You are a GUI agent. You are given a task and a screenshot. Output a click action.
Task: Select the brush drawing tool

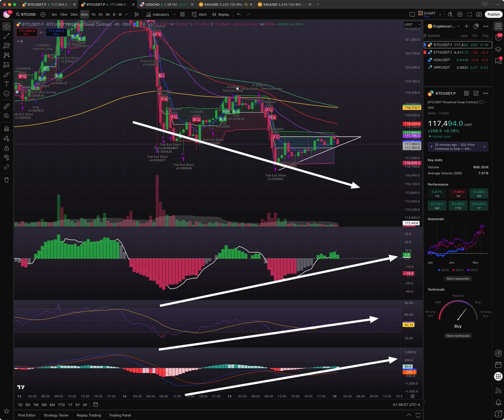[7, 75]
